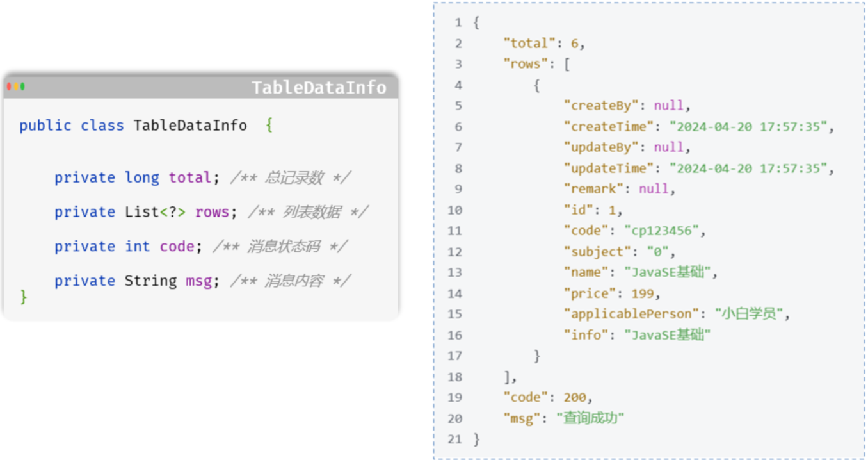Click the red dot in TableDataInfo title bar

[10, 86]
